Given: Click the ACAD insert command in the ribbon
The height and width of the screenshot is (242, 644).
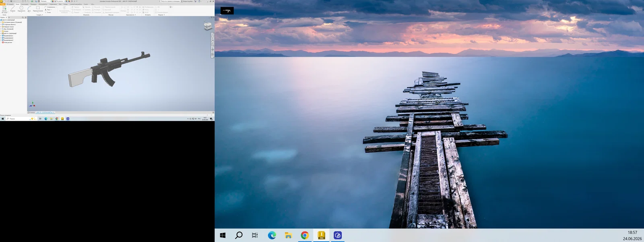Looking at the screenshot, I should coord(145,13).
